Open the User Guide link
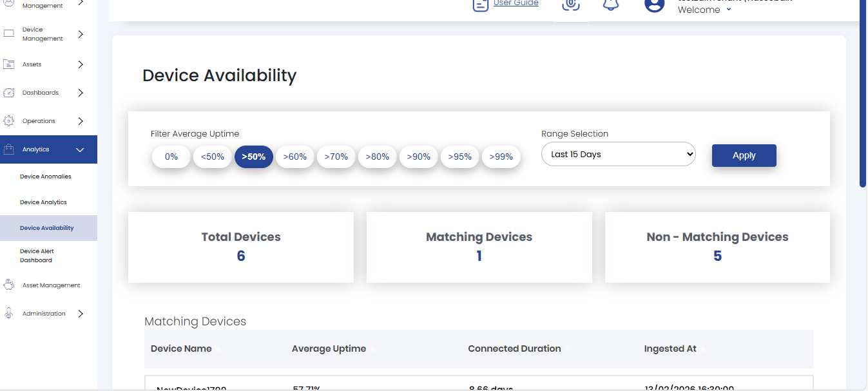868x391 pixels. pyautogui.click(x=516, y=3)
